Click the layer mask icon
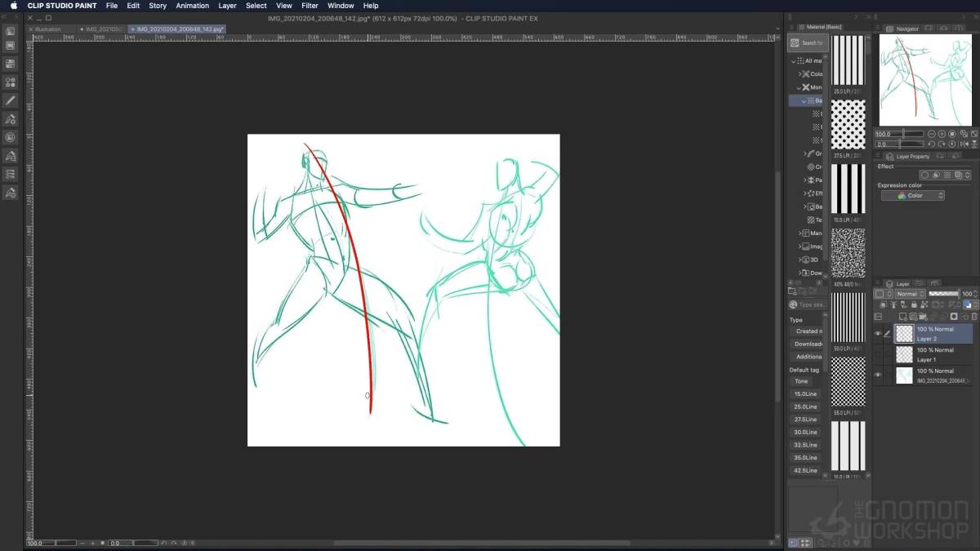Viewport: 980px width, 551px height. tap(954, 317)
